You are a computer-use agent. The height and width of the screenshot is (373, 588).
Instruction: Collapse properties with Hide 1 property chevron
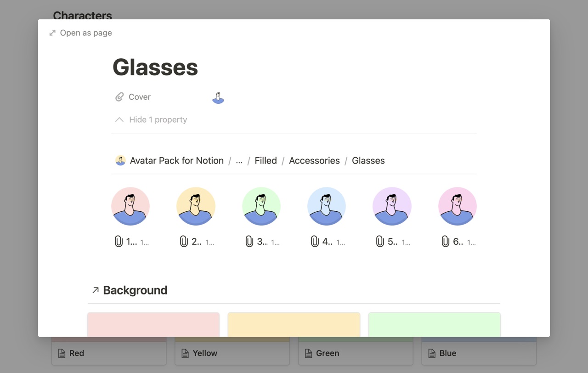tap(119, 119)
